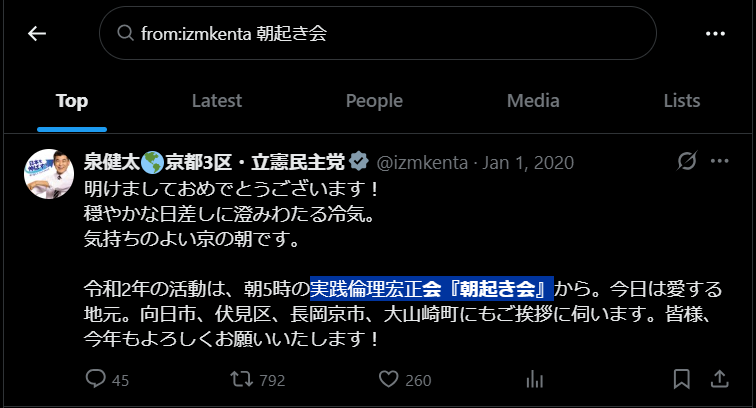Click the search field with from:izmkenta query
The height and width of the screenshot is (408, 756).
[x=378, y=33]
